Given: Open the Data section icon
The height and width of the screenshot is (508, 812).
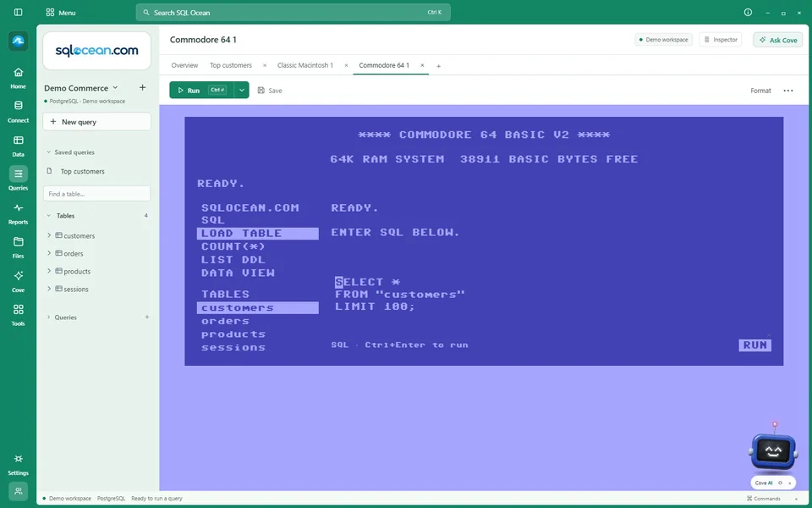Looking at the screenshot, I should 18,145.
